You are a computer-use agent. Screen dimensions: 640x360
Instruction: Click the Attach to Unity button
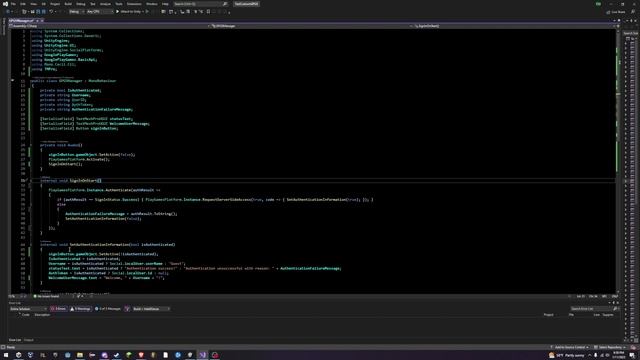[x=129, y=12]
